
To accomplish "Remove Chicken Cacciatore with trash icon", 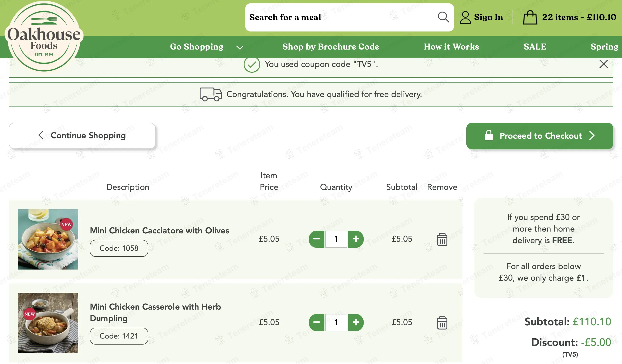I will (x=442, y=239).
